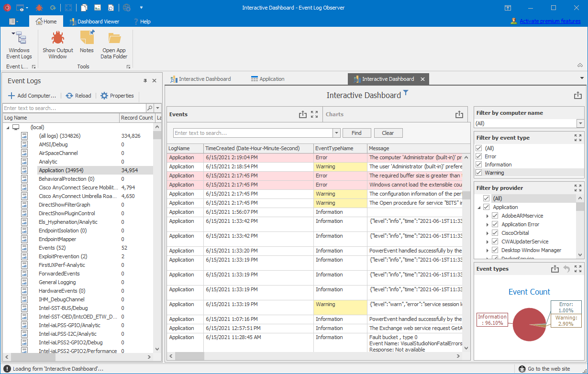588x374 pixels.
Task: Open Windows Event Logs in the ribbon
Action: pos(19,45)
